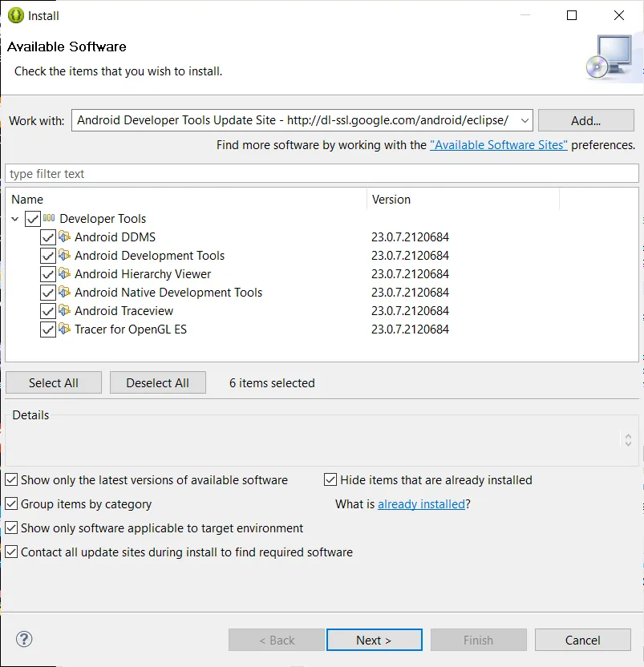Viewport: 644px width, 667px height.
Task: Click the Android Development Tools feature icon
Action: point(64,255)
